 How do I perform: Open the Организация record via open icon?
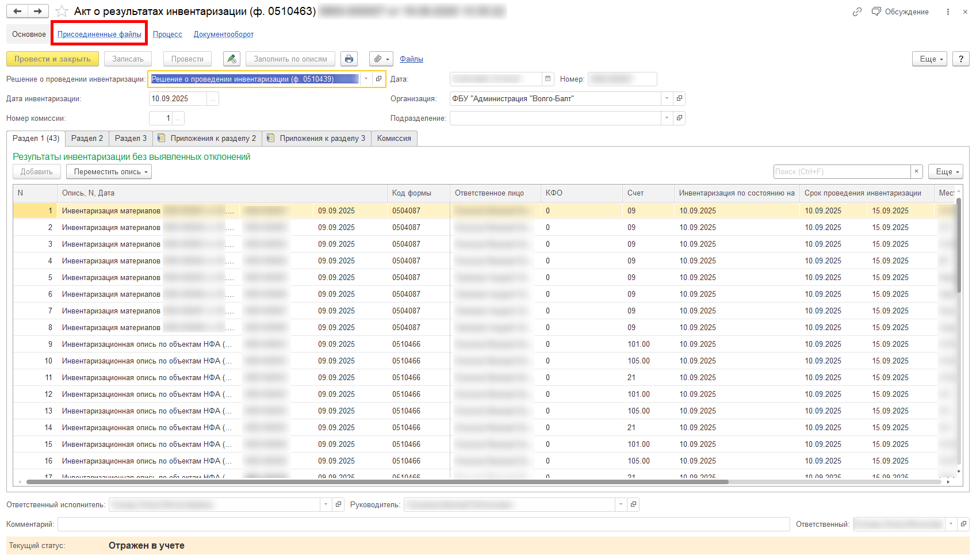coord(679,99)
